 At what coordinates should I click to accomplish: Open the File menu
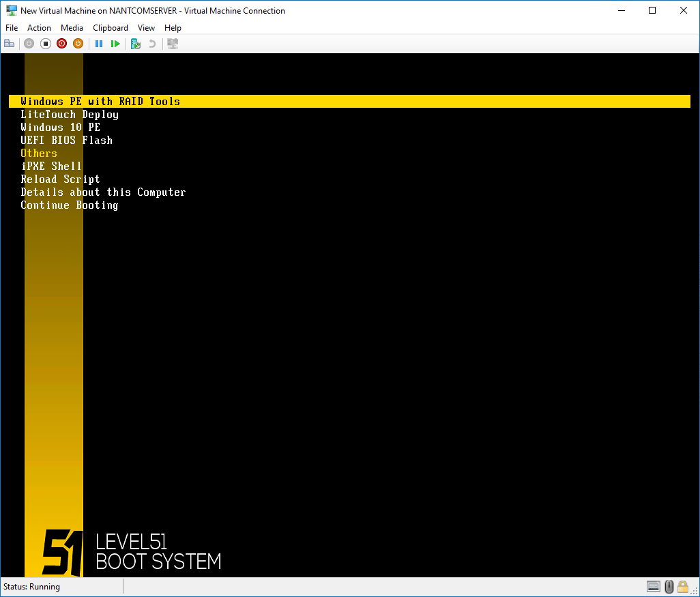(x=12, y=28)
